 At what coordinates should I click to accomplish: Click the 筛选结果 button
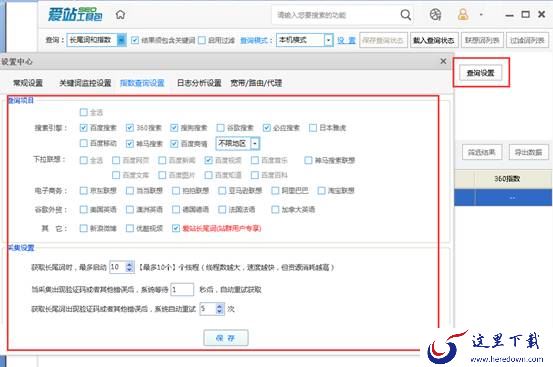[482, 152]
